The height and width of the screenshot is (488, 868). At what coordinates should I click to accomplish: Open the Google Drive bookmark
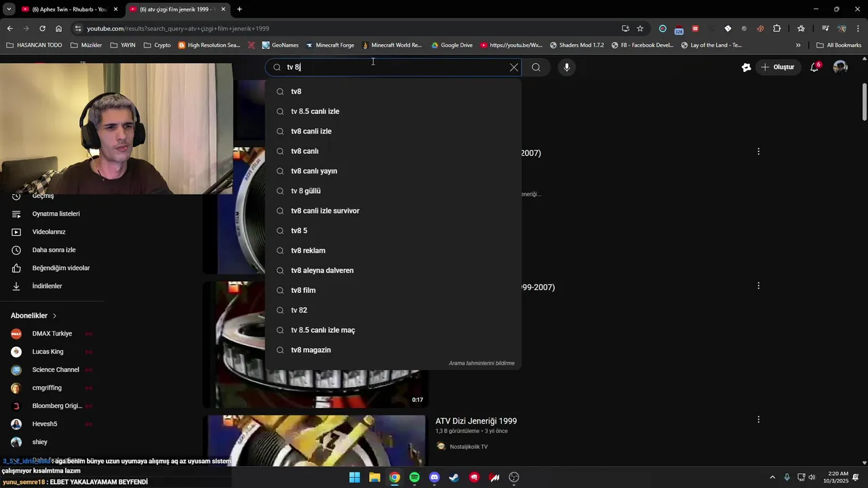pyautogui.click(x=452, y=45)
